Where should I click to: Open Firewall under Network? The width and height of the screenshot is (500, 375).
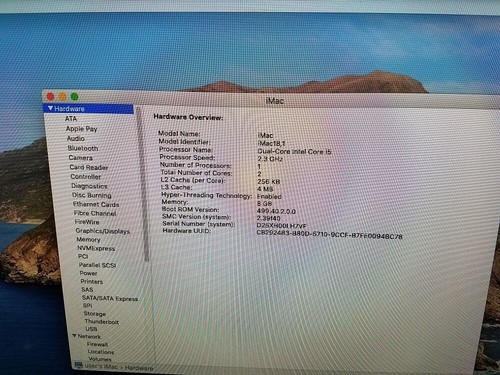pos(97,344)
